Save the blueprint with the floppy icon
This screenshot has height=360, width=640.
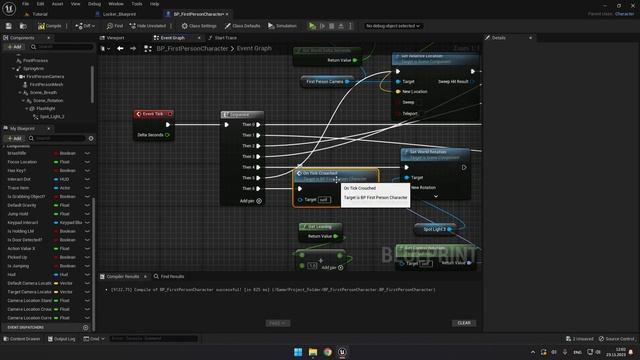9,26
